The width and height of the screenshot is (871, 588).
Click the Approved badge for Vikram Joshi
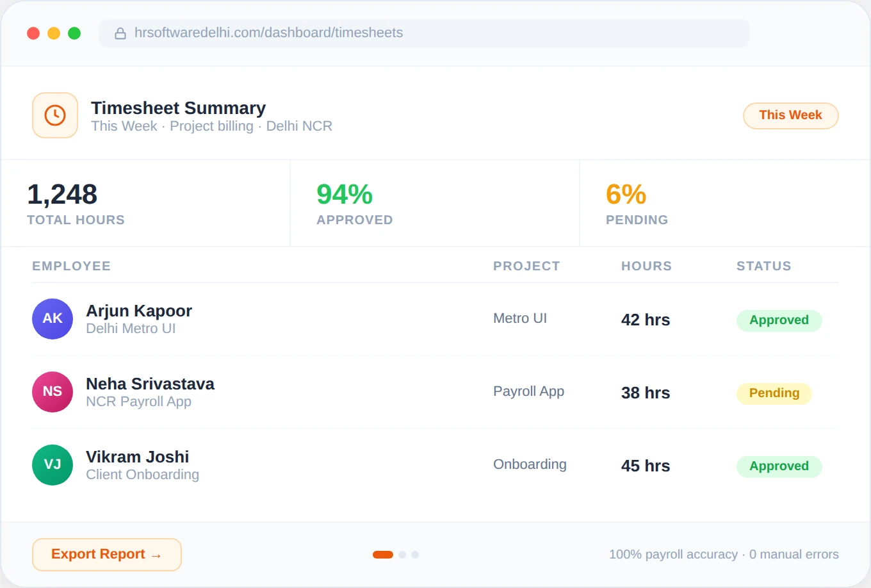(x=779, y=466)
